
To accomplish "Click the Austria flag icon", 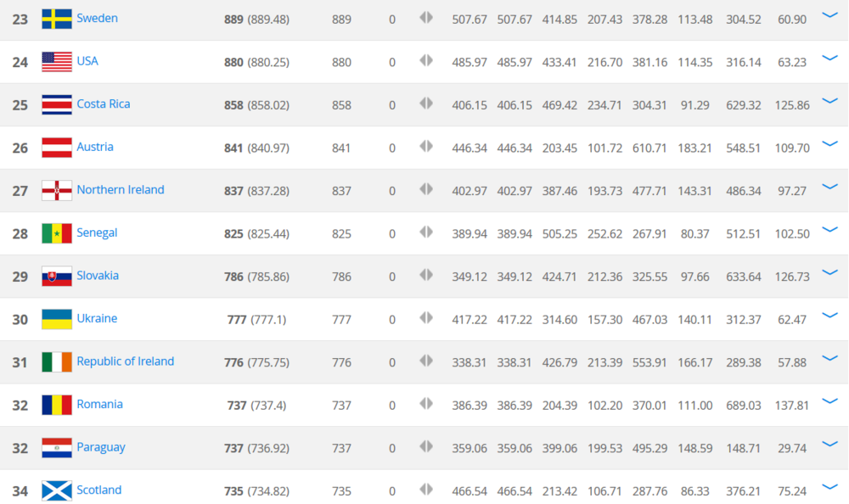I will [57, 148].
